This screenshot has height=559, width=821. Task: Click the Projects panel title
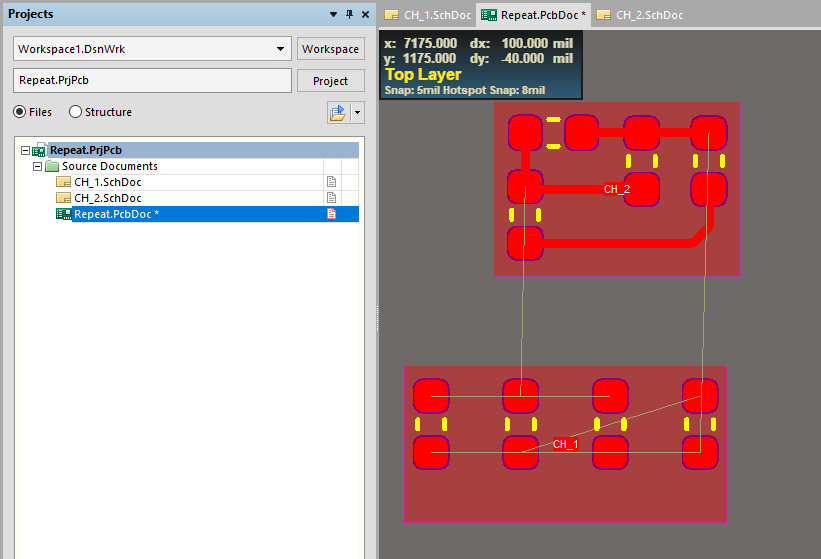(x=30, y=14)
